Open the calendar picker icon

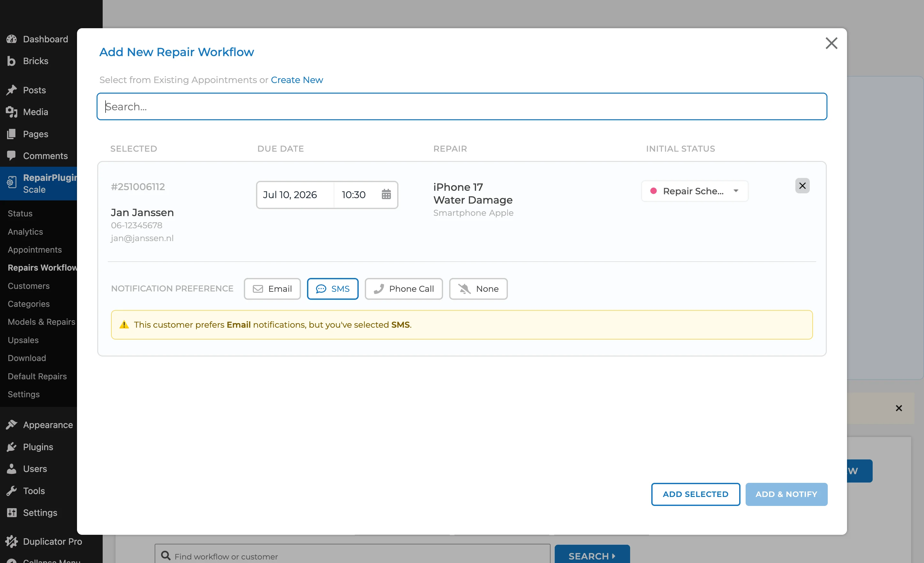coord(386,194)
